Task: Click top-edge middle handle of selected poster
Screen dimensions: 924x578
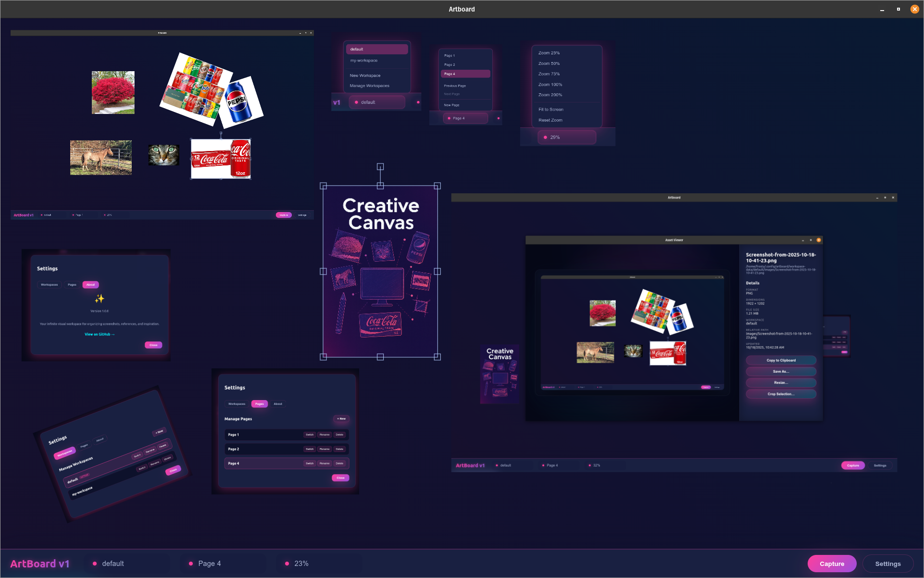Action: [380, 186]
